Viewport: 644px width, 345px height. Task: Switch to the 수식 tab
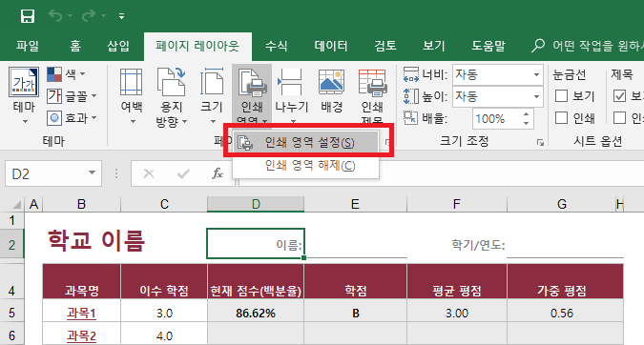(276, 46)
